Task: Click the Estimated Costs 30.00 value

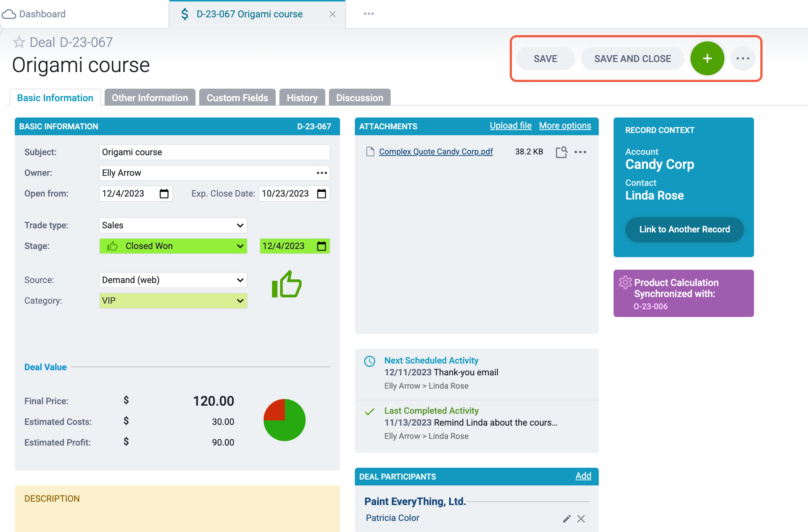Action: pos(223,422)
